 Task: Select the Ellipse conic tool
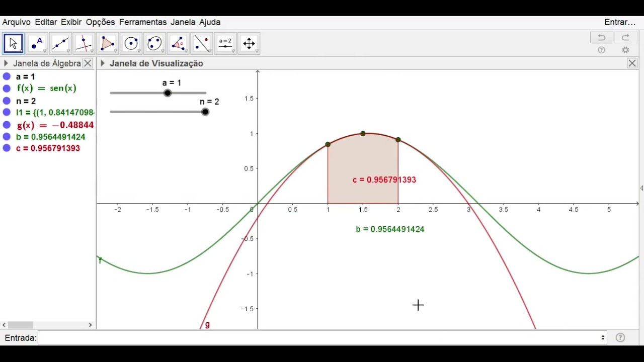pos(154,44)
